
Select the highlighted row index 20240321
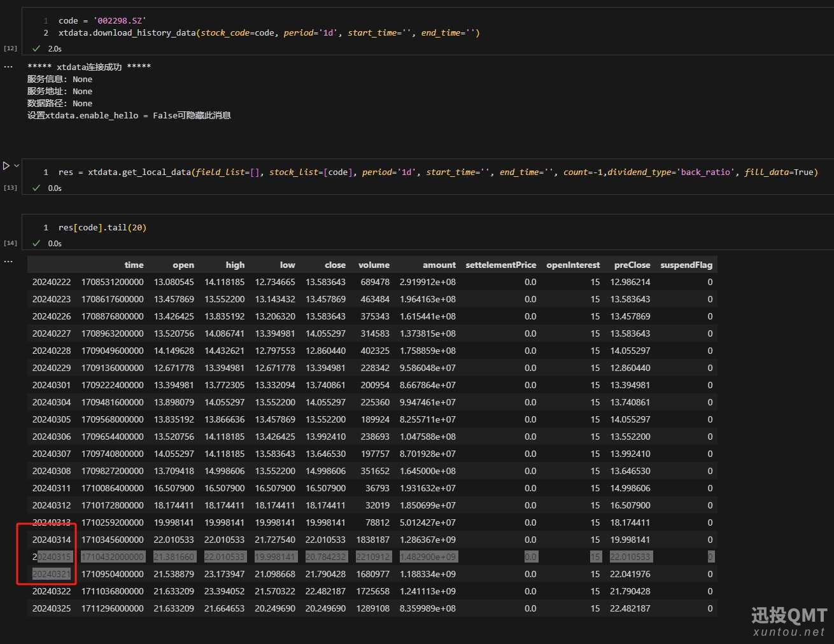click(x=52, y=574)
